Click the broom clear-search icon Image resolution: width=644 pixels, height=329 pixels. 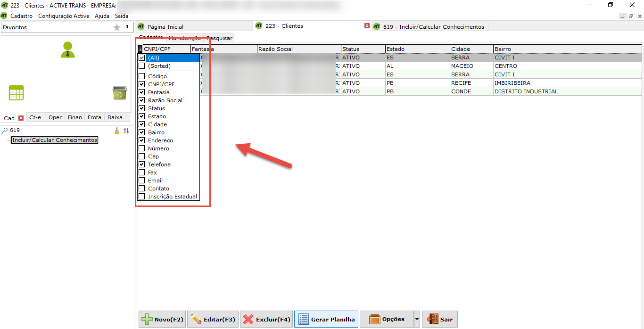pos(117,131)
